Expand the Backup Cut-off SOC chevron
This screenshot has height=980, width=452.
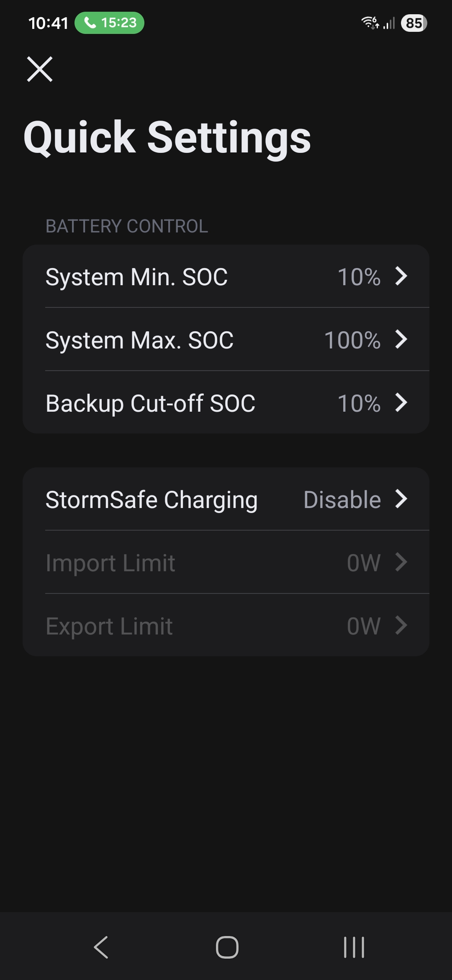click(x=401, y=402)
